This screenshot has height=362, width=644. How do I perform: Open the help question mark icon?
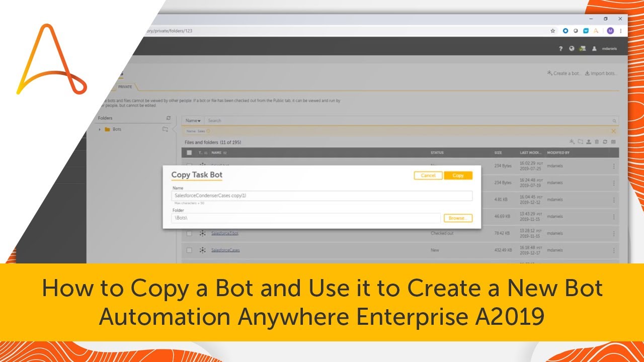[x=560, y=49]
